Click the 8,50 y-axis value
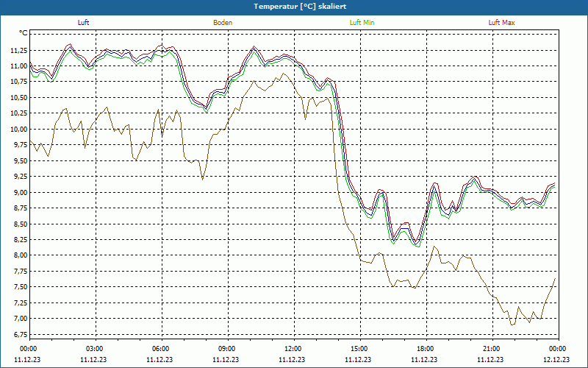 pos(20,224)
